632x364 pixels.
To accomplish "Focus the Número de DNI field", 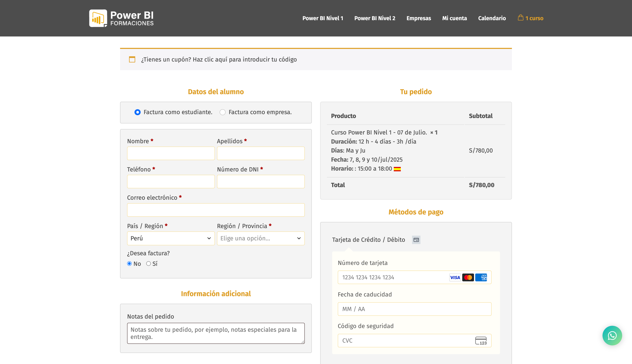I will [261, 181].
